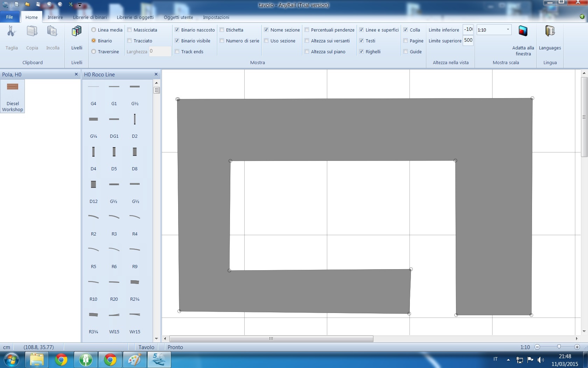Viewport: 588px width, 368px height.
Task: Switch to Librerie di binari tab
Action: coord(90,17)
